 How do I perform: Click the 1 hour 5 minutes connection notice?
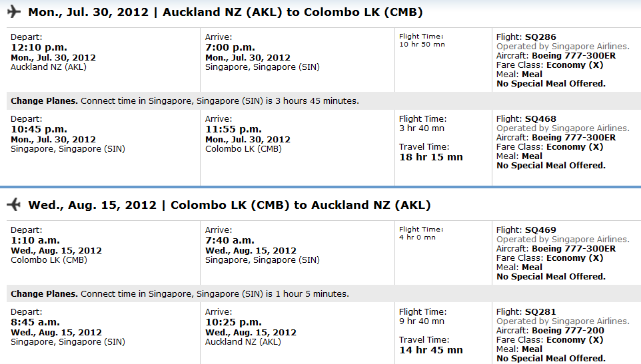pyautogui.click(x=180, y=294)
